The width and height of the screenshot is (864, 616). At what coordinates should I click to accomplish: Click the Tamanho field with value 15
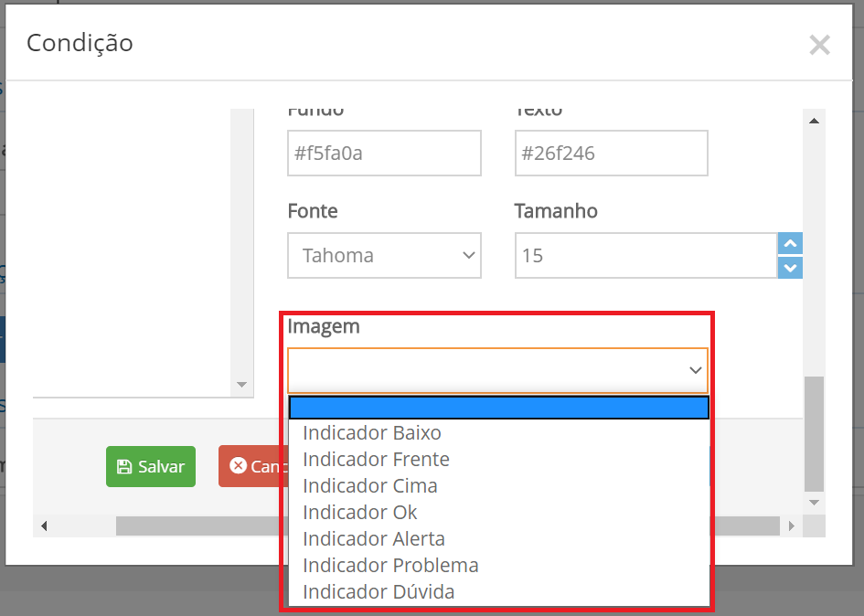click(645, 255)
